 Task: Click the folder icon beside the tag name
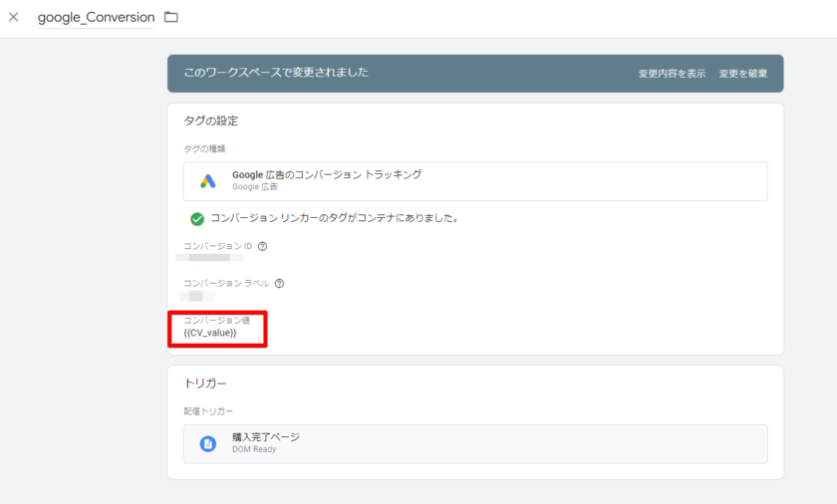171,17
